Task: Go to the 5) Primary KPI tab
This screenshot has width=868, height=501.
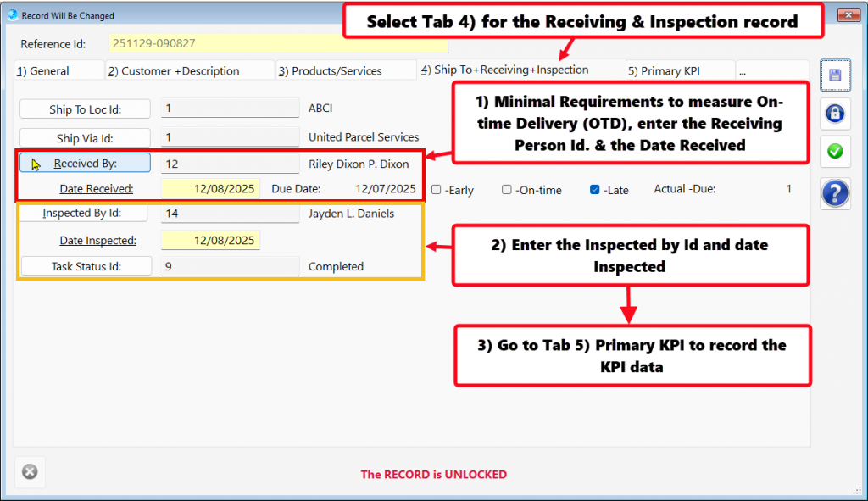Action: [679, 71]
